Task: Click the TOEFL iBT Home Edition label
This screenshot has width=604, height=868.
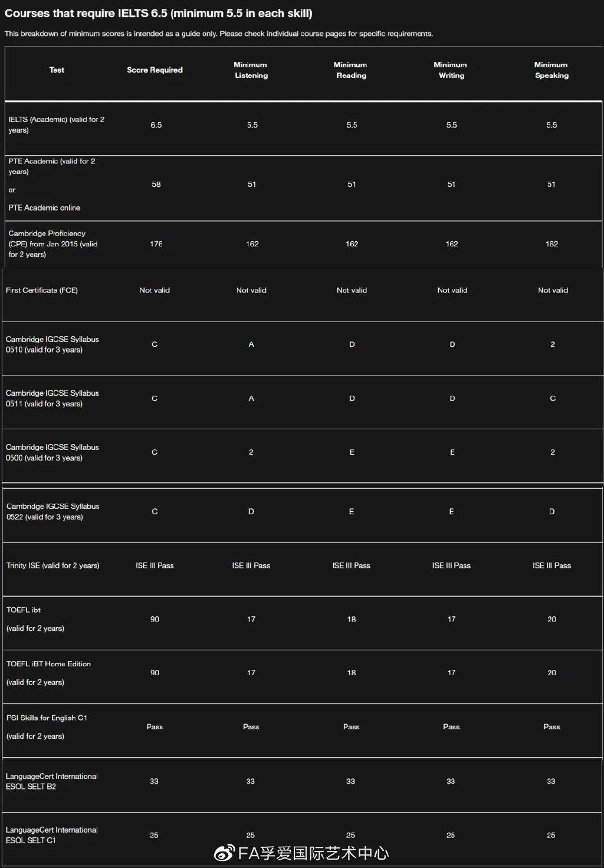Action: (x=48, y=663)
